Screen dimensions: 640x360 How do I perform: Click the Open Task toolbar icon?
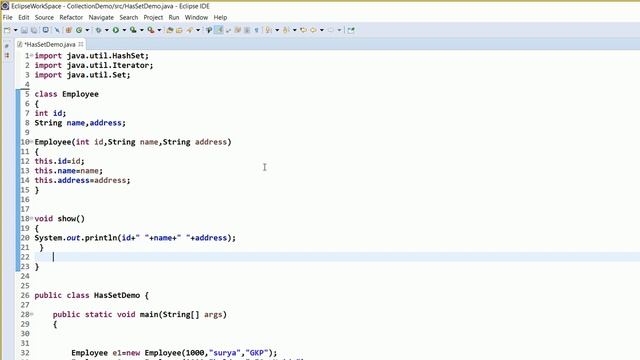pos(180,30)
